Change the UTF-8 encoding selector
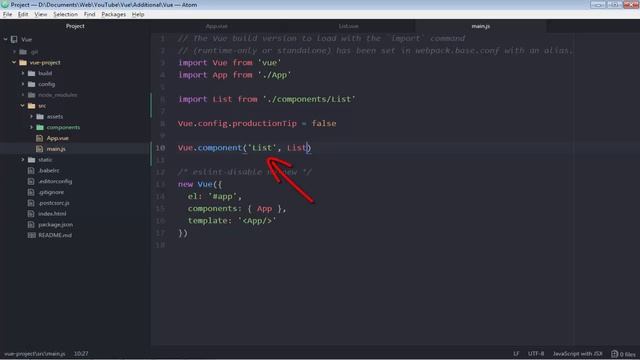 (536, 354)
